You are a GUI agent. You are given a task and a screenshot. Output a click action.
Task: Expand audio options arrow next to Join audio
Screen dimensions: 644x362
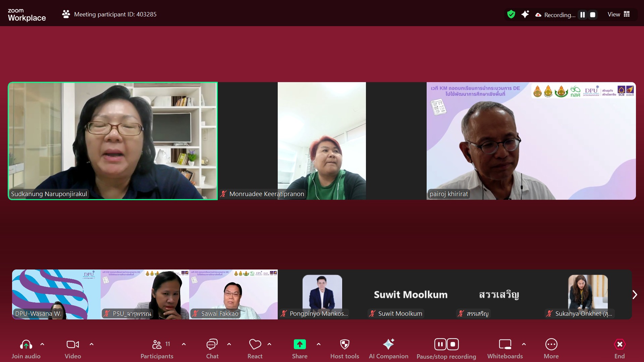pyautogui.click(x=42, y=344)
